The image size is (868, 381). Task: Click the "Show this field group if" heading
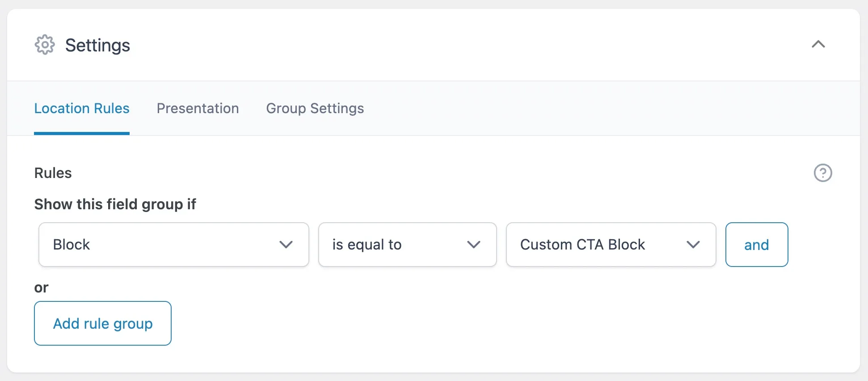pyautogui.click(x=115, y=204)
